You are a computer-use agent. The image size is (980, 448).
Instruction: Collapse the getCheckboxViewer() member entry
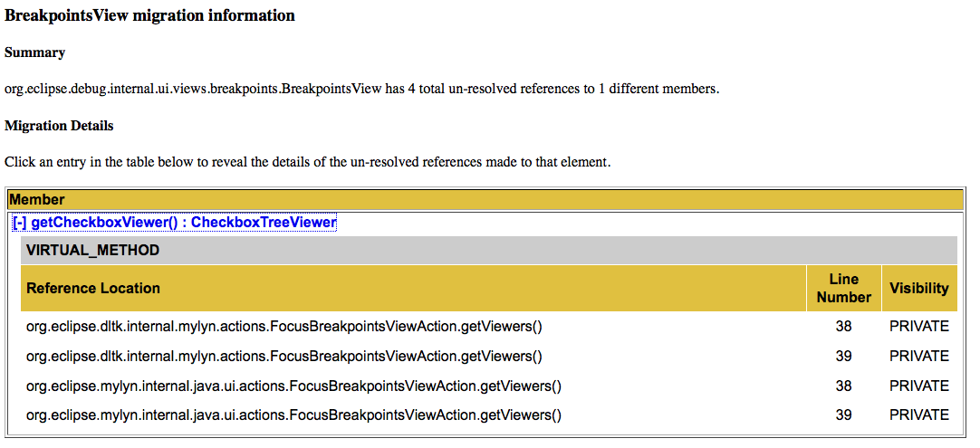(x=175, y=223)
